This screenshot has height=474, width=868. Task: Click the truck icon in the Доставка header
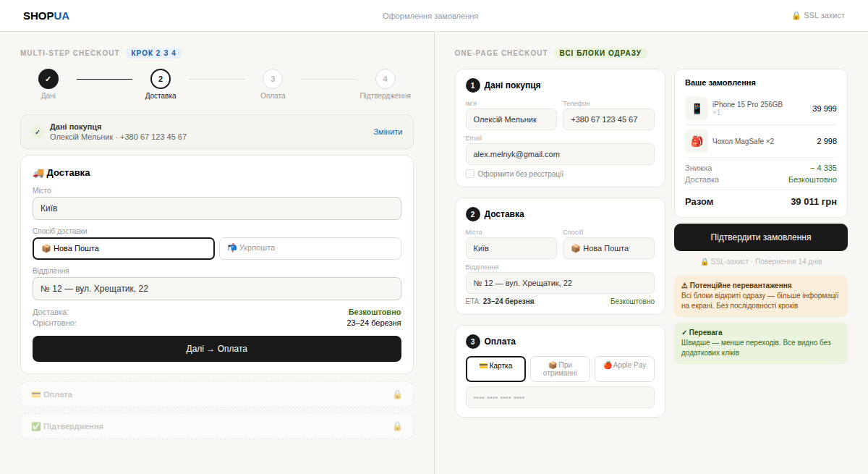click(x=39, y=172)
